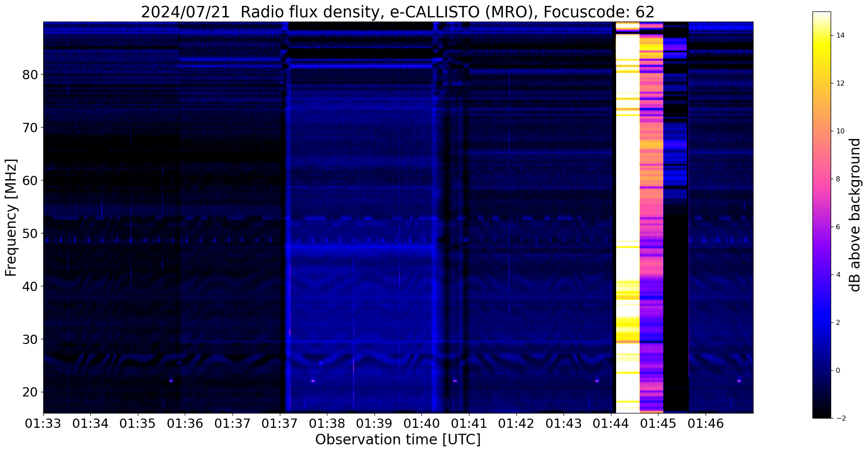
Task: Click the 70 MHz frequency tick label
Action: click(x=30, y=128)
